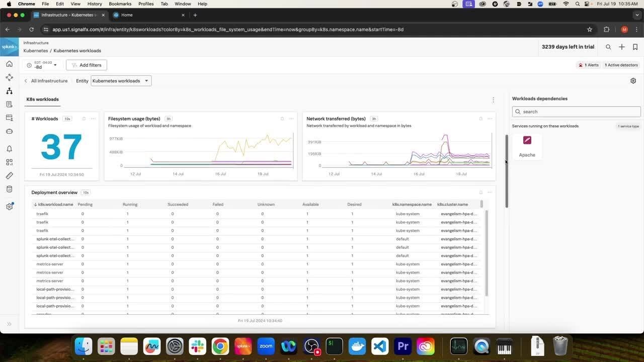Open more options on Deployment overview

(490, 193)
